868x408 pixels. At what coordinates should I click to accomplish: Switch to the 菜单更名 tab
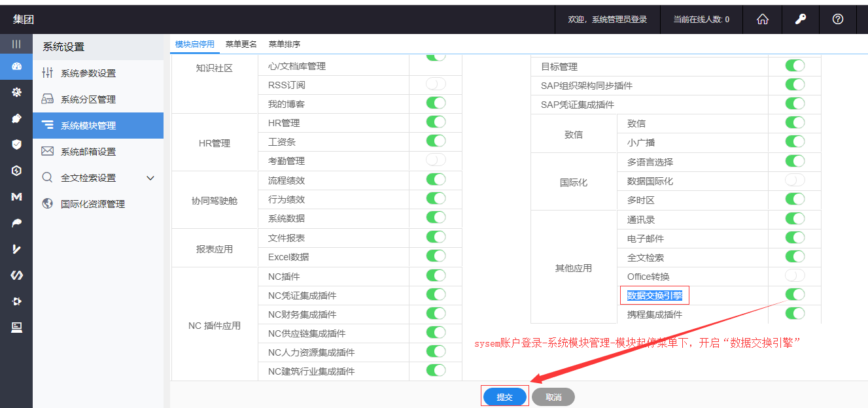(241, 44)
